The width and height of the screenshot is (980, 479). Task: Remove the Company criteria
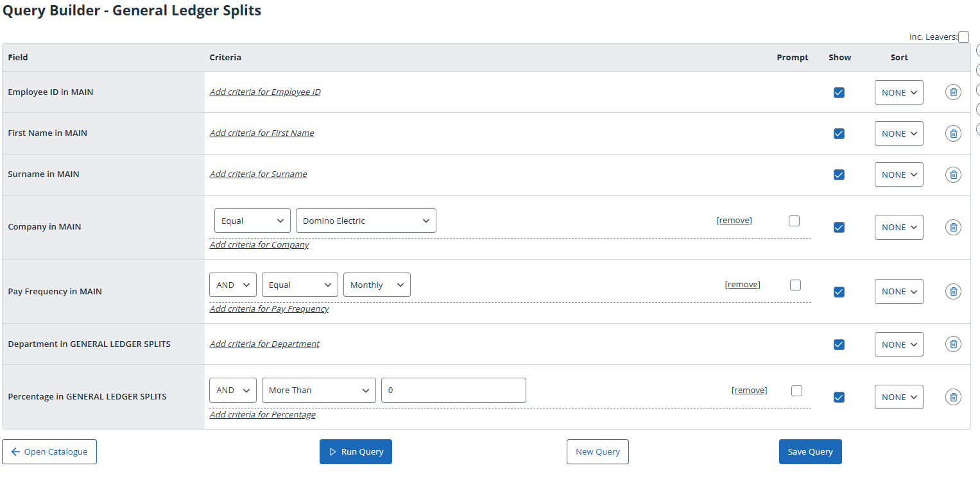pos(734,221)
